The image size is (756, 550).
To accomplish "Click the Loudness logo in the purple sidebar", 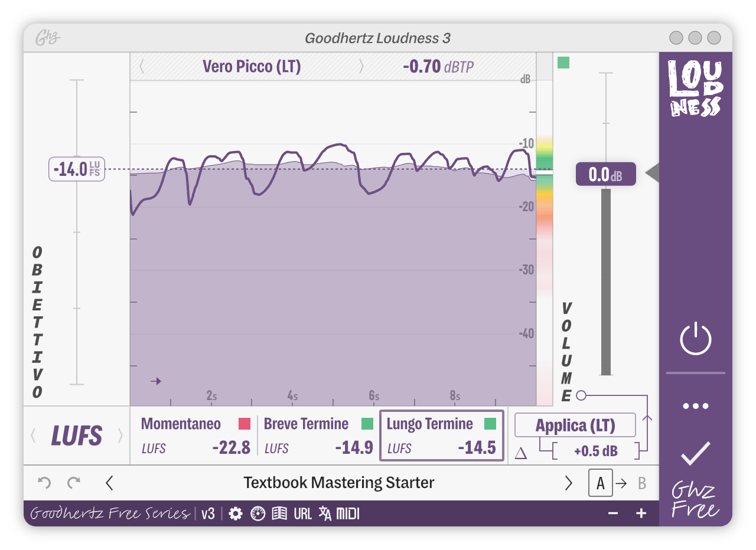I will [695, 89].
